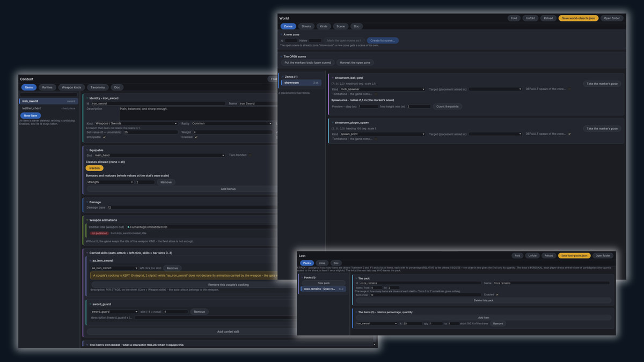The width and height of the screenshot is (644, 362).
Task: Click the Sort order field in Loot
Action: point(426,295)
